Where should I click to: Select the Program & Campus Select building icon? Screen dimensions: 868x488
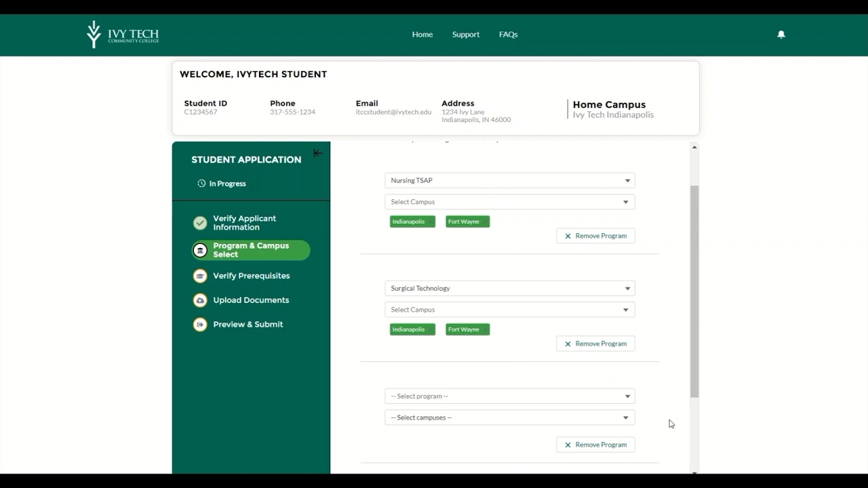200,250
